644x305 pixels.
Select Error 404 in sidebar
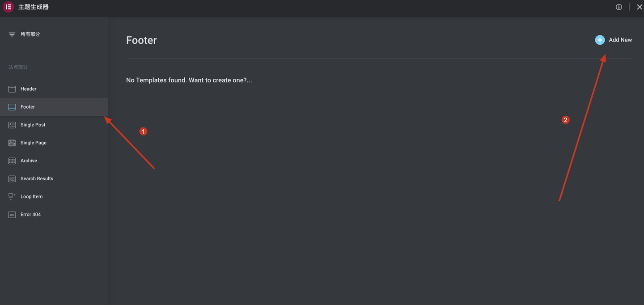tap(54, 214)
